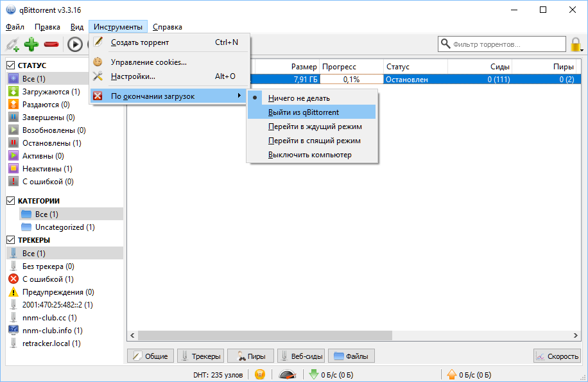Toggle the 'СТАТУС' section checkbox
The image size is (588, 382).
11,65
